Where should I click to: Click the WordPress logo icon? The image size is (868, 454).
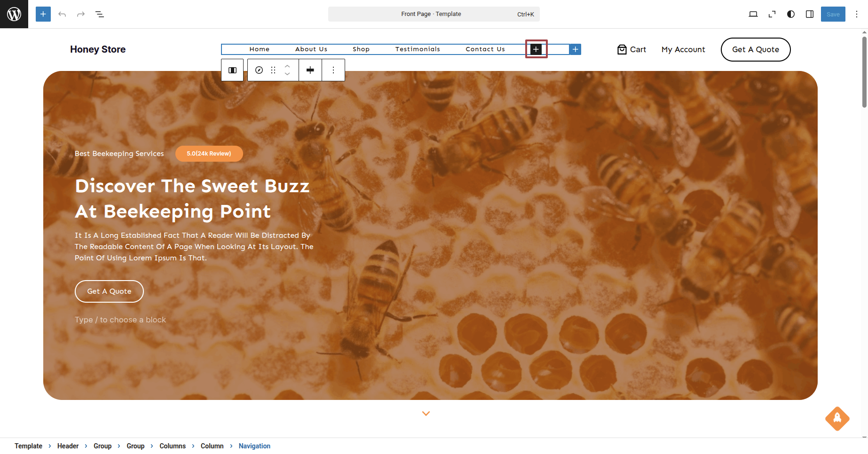click(14, 14)
